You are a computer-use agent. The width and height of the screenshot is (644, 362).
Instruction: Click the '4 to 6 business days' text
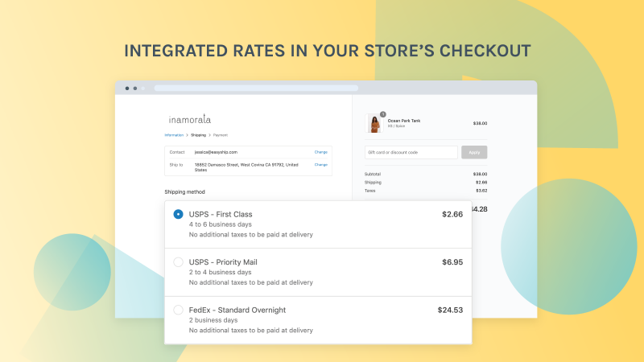(x=220, y=224)
